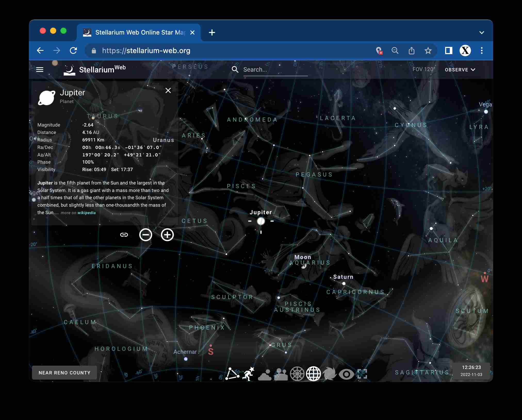
Task: Focus the Search input field
Action: pos(275,70)
